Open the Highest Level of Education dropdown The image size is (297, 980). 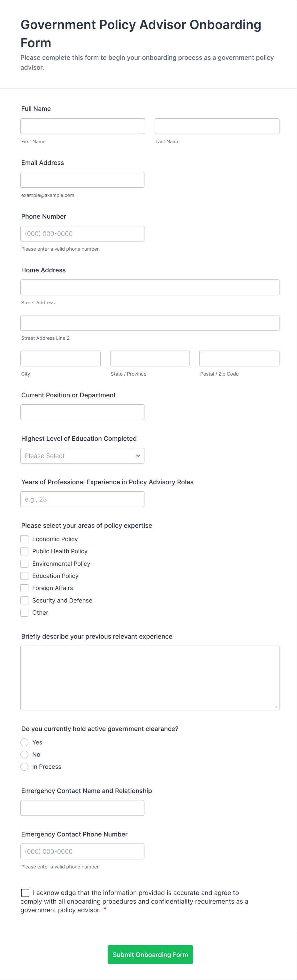point(82,455)
